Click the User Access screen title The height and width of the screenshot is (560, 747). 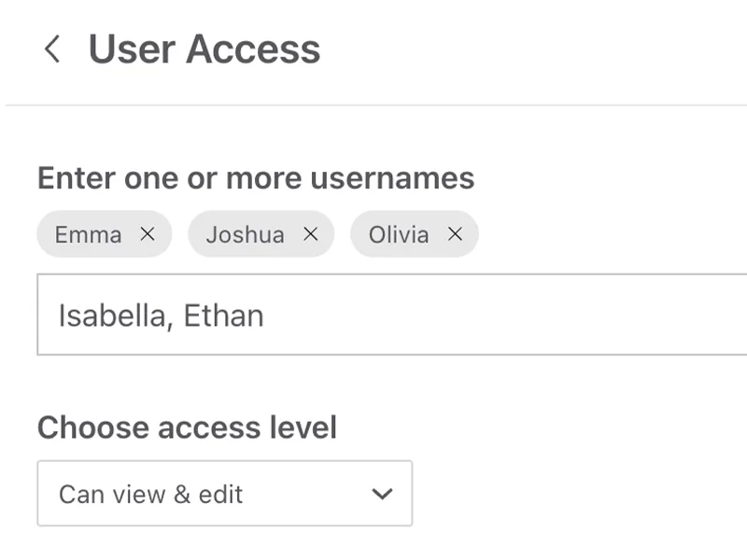coord(204,49)
